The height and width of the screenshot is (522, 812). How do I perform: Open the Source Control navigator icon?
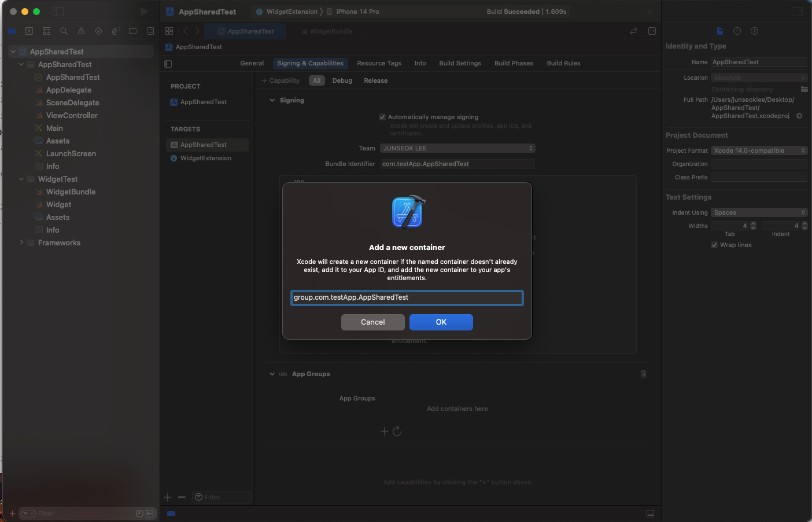click(29, 31)
